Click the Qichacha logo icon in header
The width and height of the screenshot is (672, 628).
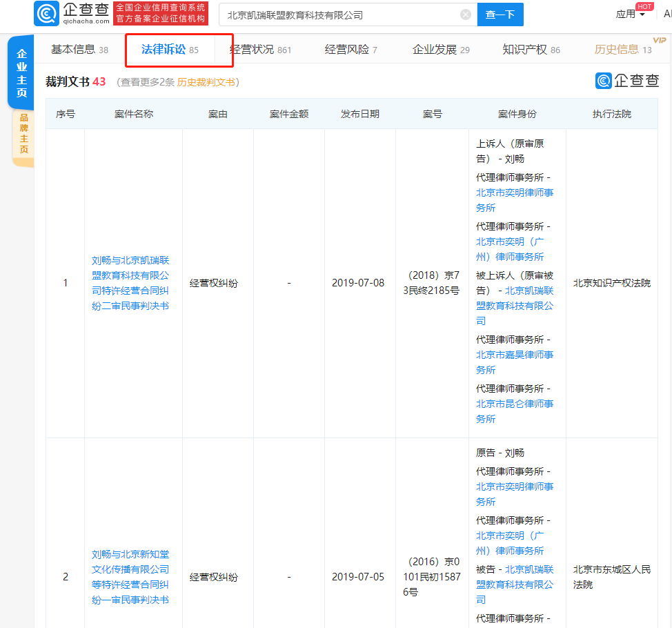coord(46,13)
